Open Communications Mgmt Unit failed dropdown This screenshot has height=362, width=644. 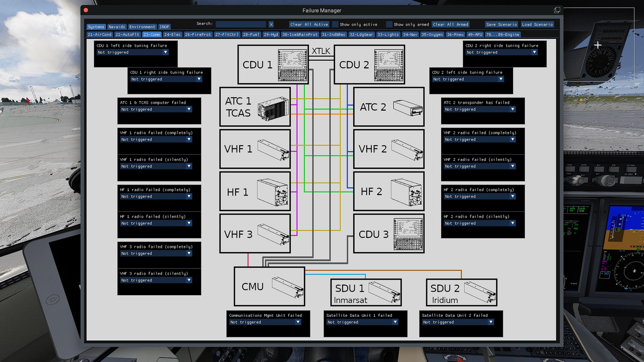pyautogui.click(x=265, y=322)
